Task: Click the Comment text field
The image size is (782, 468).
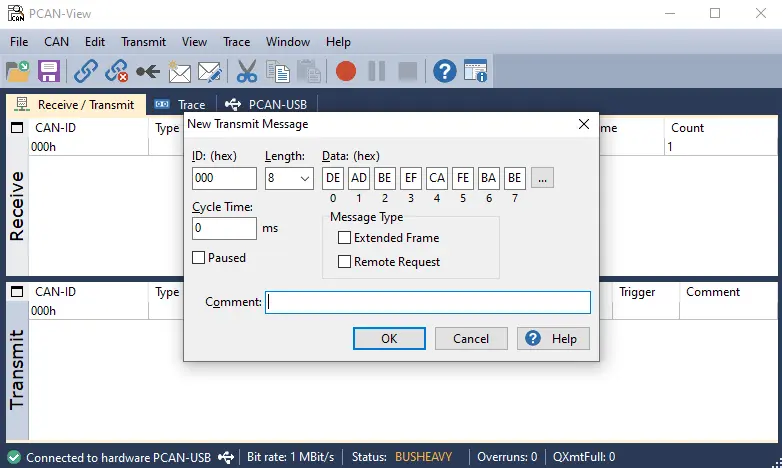Action: click(x=428, y=302)
